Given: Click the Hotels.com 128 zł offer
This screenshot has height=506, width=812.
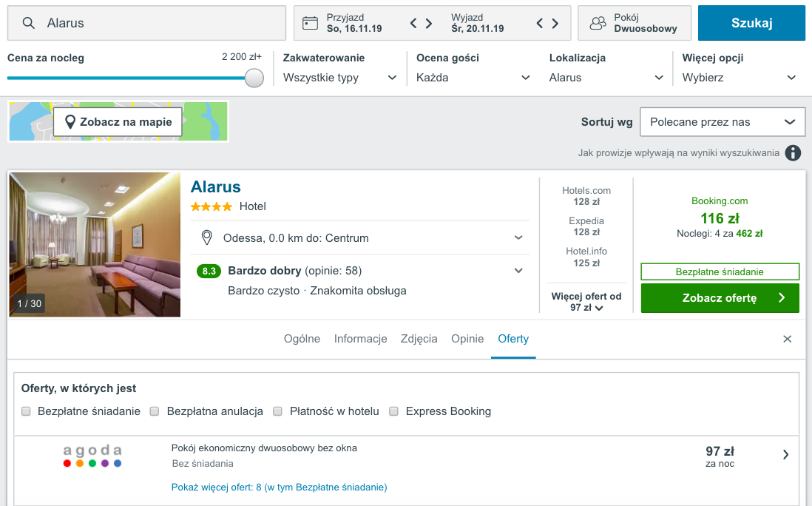Looking at the screenshot, I should tap(586, 196).
